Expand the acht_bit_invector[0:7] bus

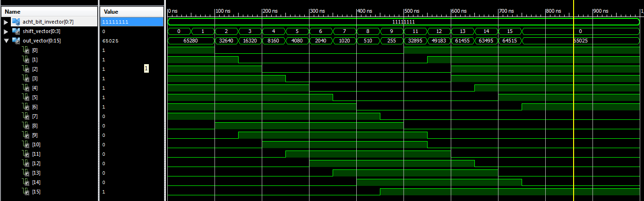(x=6, y=22)
